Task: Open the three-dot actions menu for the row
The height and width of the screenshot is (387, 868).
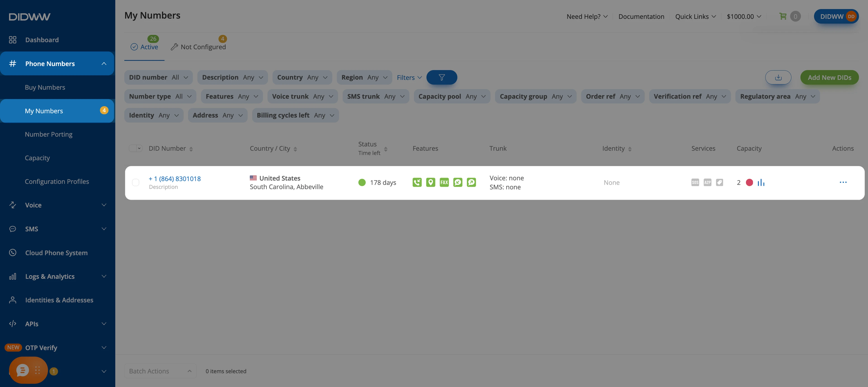Action: tap(843, 182)
